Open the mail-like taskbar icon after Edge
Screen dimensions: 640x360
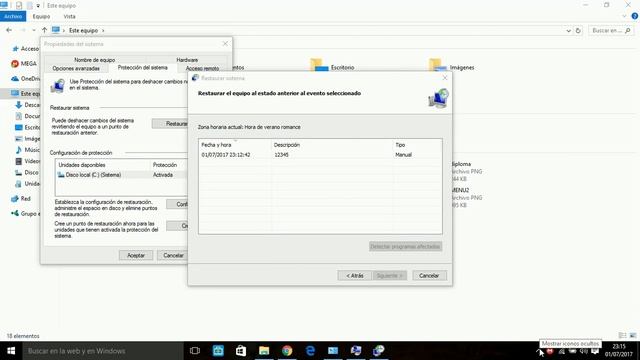[x=333, y=351]
